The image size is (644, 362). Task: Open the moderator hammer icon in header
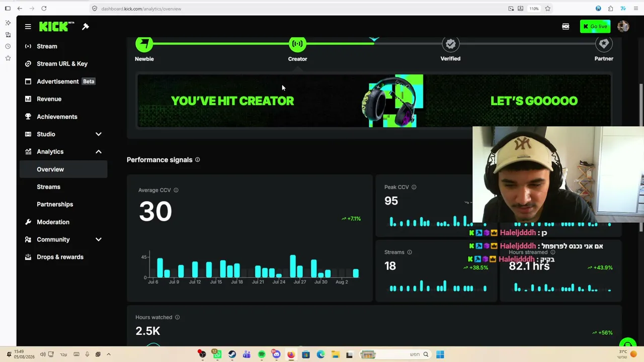86,27
